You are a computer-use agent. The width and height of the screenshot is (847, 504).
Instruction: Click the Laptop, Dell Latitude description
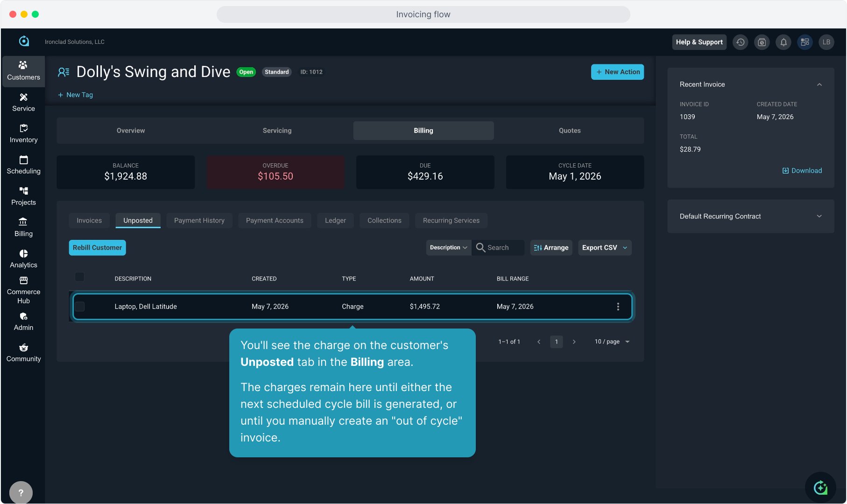coord(146,307)
